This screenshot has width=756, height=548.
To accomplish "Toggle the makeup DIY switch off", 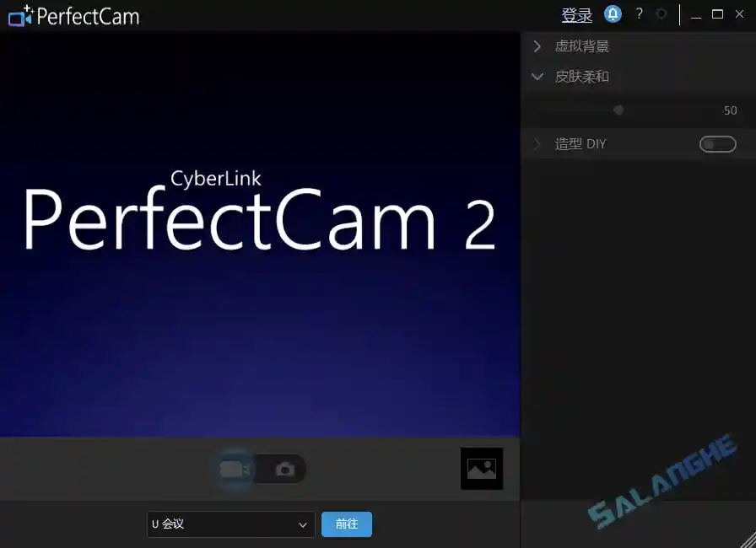I will 717,143.
